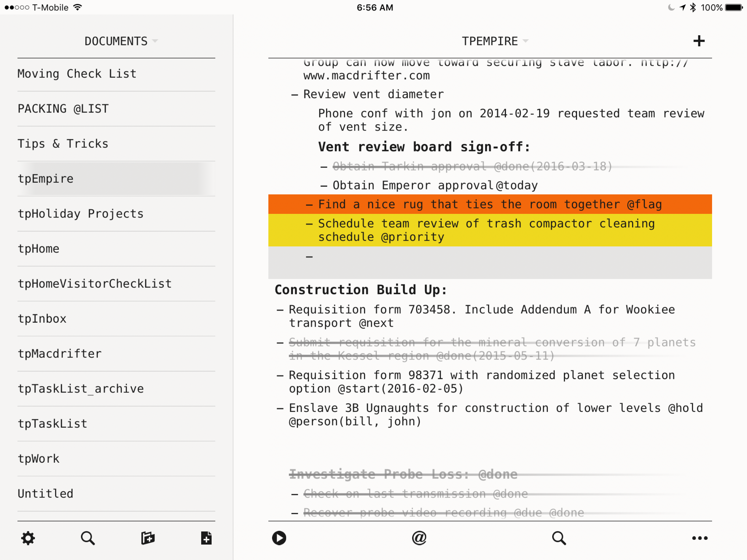Tap the @flag tag on rug task
Image resolution: width=747 pixels, height=560 pixels.
click(x=644, y=204)
